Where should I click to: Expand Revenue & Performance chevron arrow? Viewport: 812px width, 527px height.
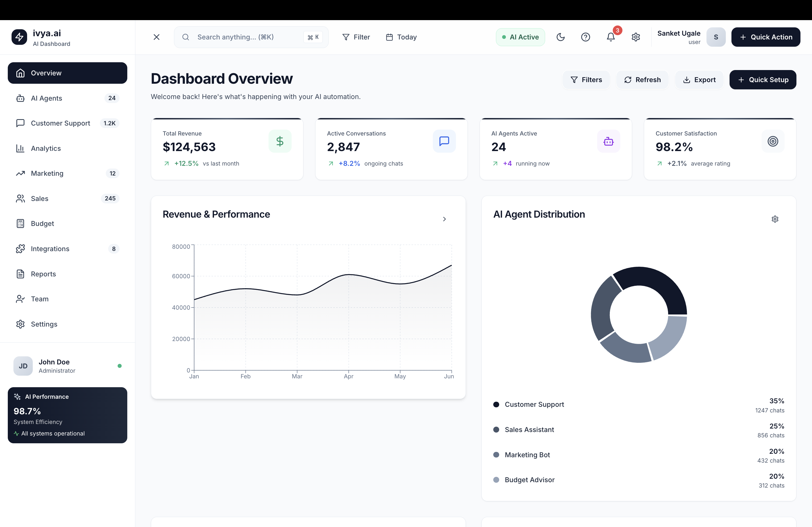(444, 219)
